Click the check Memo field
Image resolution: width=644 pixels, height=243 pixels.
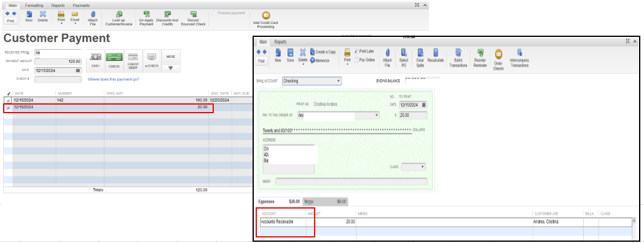coord(351,181)
